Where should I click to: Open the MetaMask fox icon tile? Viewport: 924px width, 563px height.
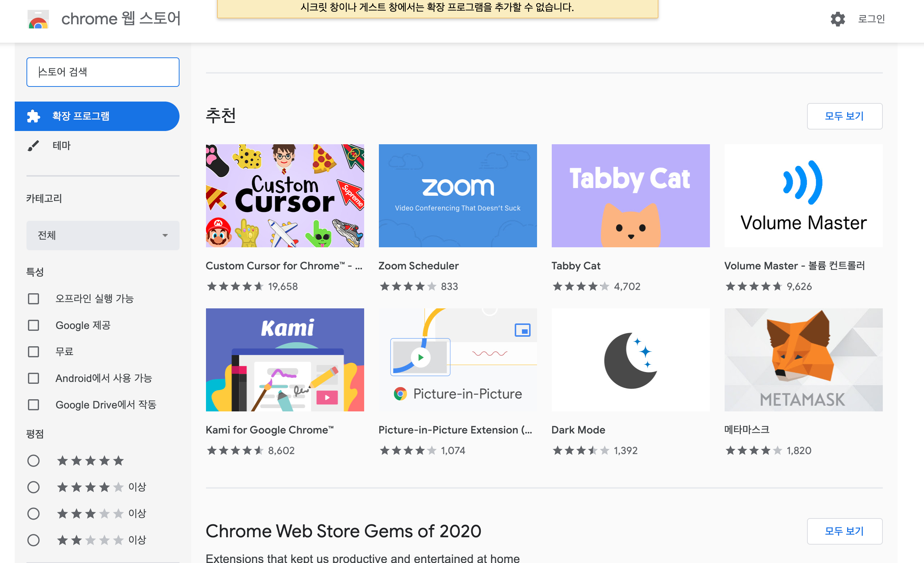803,360
